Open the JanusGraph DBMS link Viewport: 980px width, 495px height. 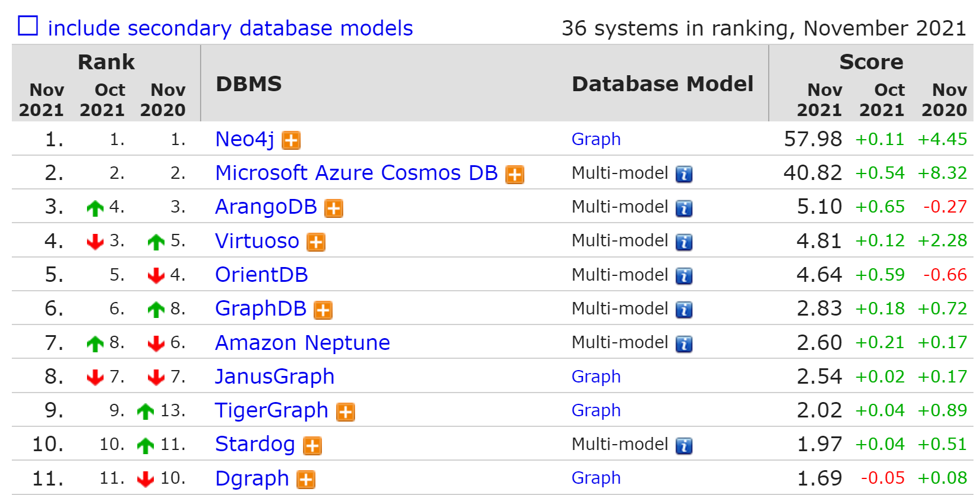pos(275,377)
